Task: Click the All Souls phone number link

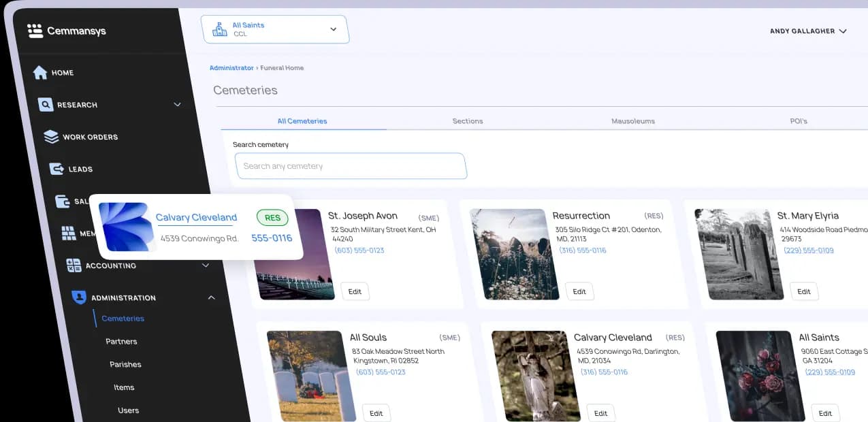Action: click(x=381, y=372)
